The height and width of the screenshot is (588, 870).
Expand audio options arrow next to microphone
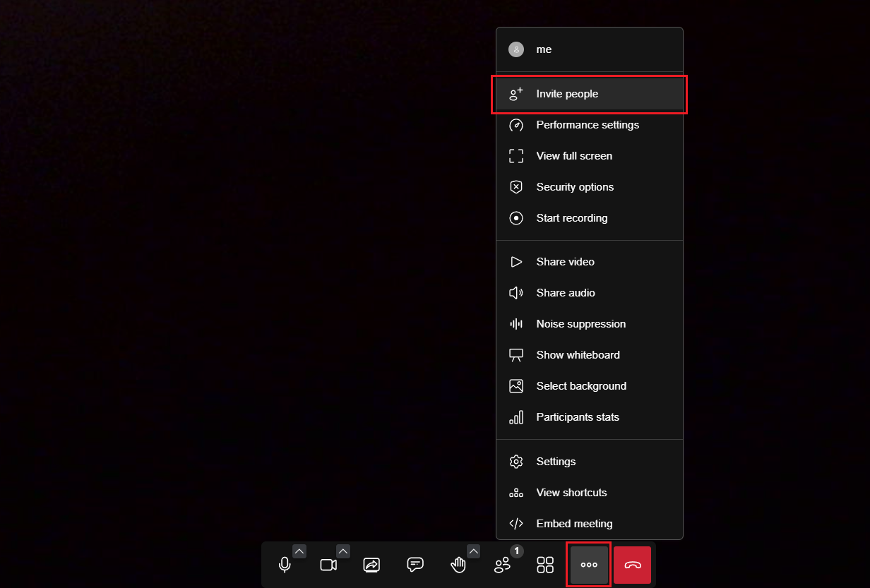click(x=299, y=551)
